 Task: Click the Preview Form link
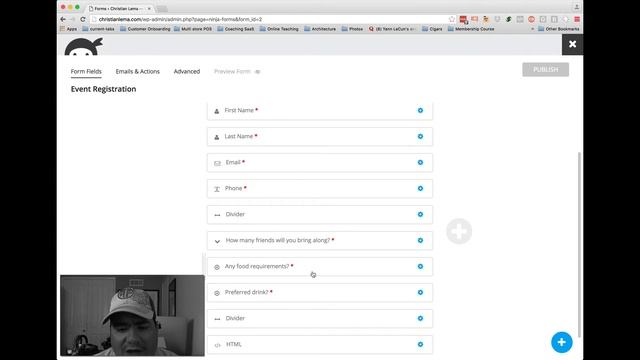(237, 71)
